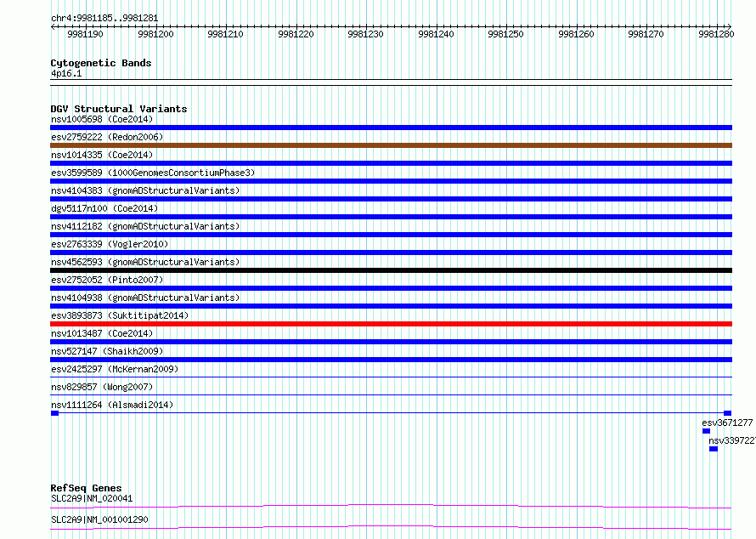Click ruler position 9981190
Viewport: 756px width, 539px height.
click(x=85, y=34)
